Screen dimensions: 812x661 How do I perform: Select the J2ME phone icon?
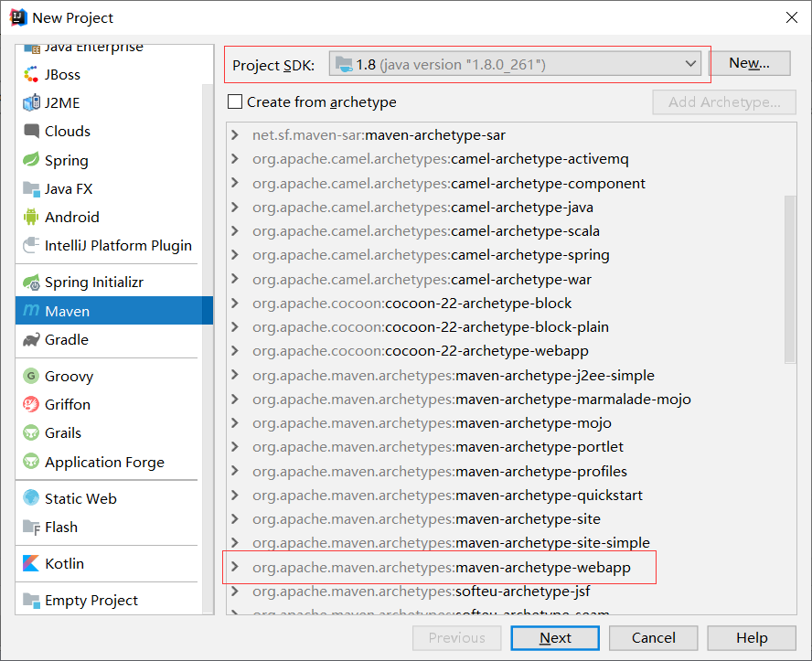click(x=31, y=102)
